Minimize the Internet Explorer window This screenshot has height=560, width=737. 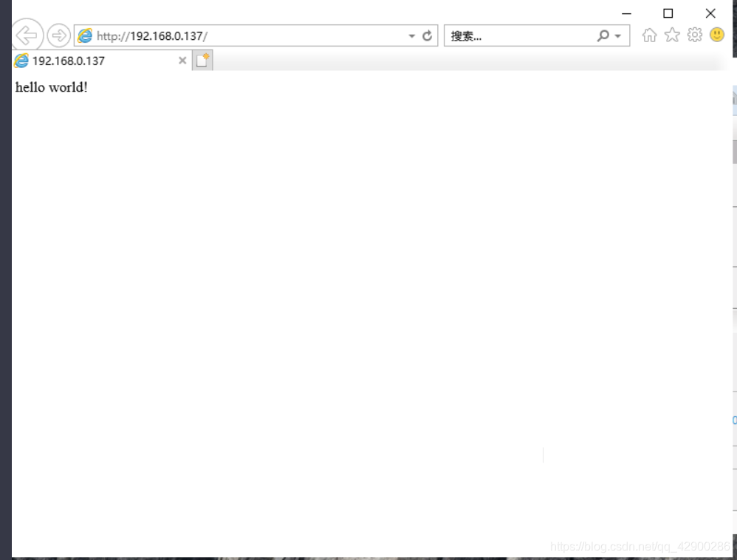tap(626, 13)
